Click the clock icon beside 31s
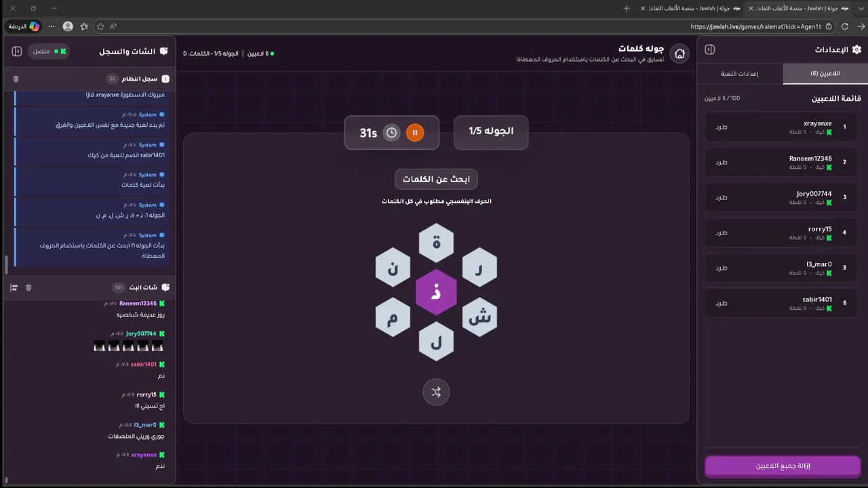868x488 pixels. click(391, 133)
